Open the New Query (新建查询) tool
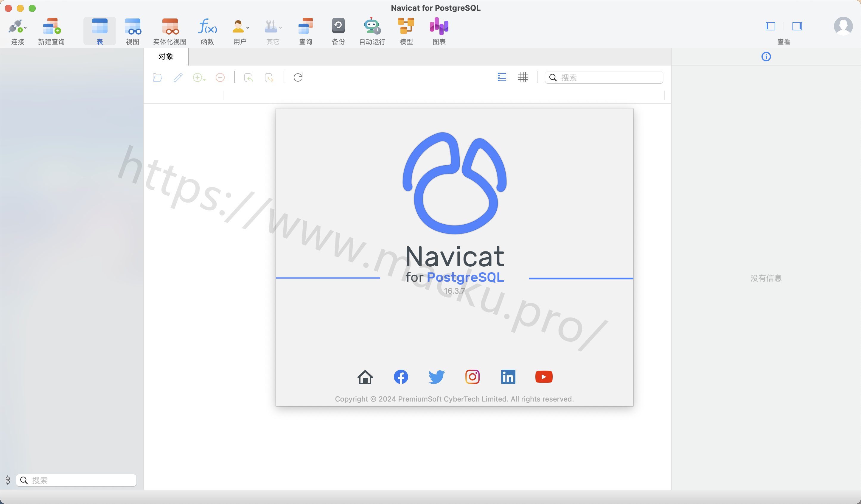 51,26
